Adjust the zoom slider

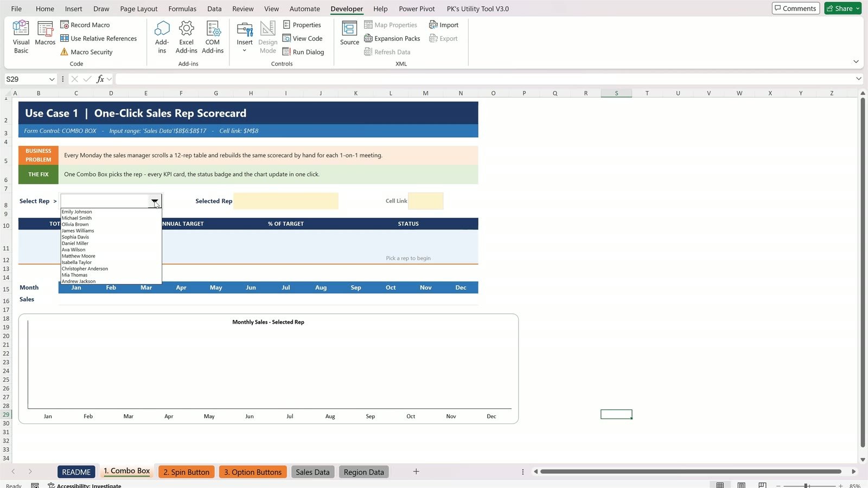pyautogui.click(x=806, y=486)
